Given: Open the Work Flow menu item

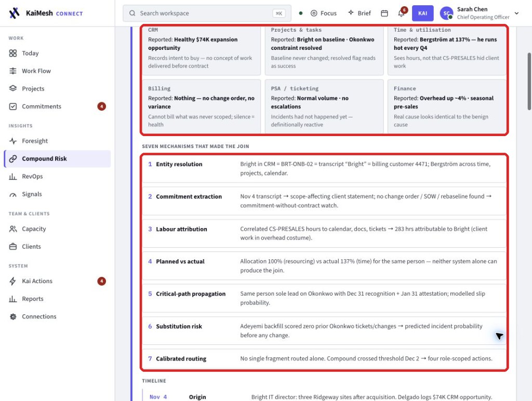Looking at the screenshot, I should [57, 71].
